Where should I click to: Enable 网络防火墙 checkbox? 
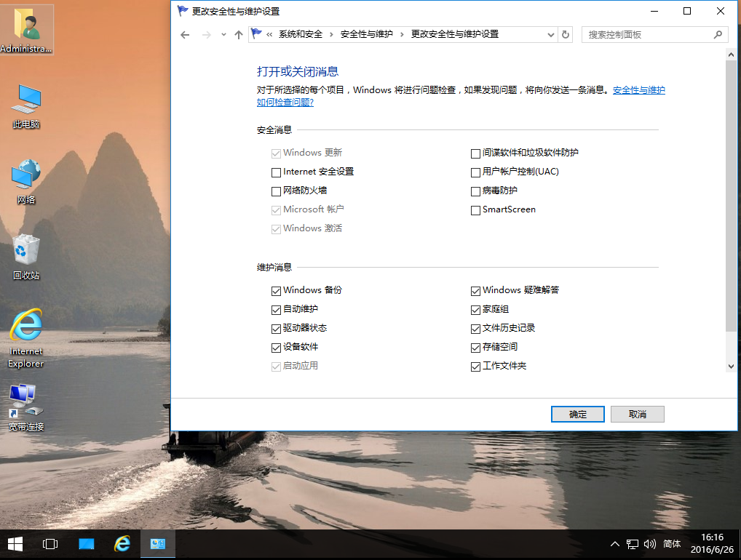click(x=277, y=191)
